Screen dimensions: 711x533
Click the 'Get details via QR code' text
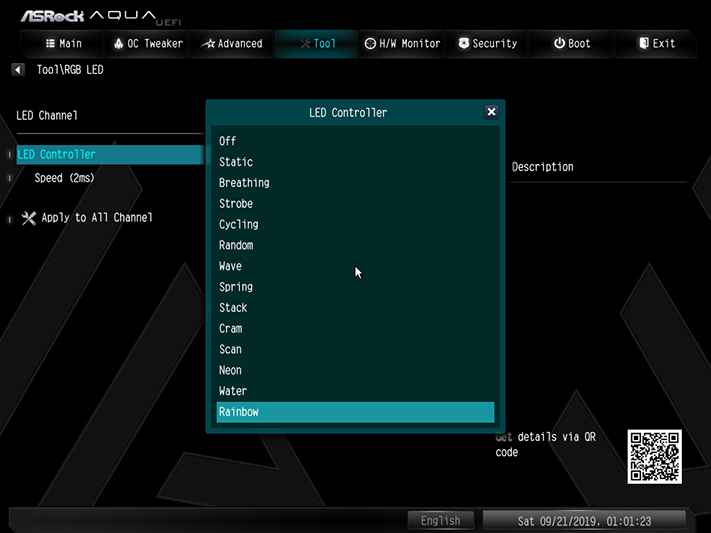(546, 445)
